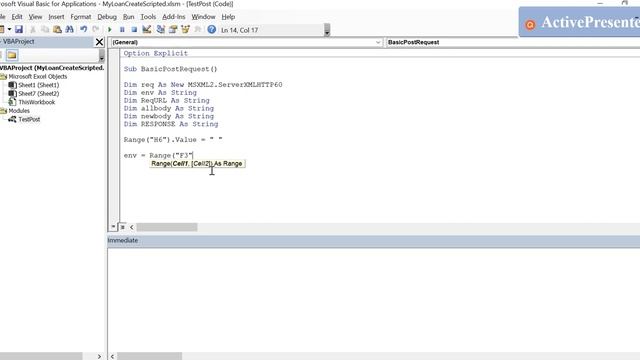Open the Window menu
The image size is (640, 360).
tap(203, 17)
